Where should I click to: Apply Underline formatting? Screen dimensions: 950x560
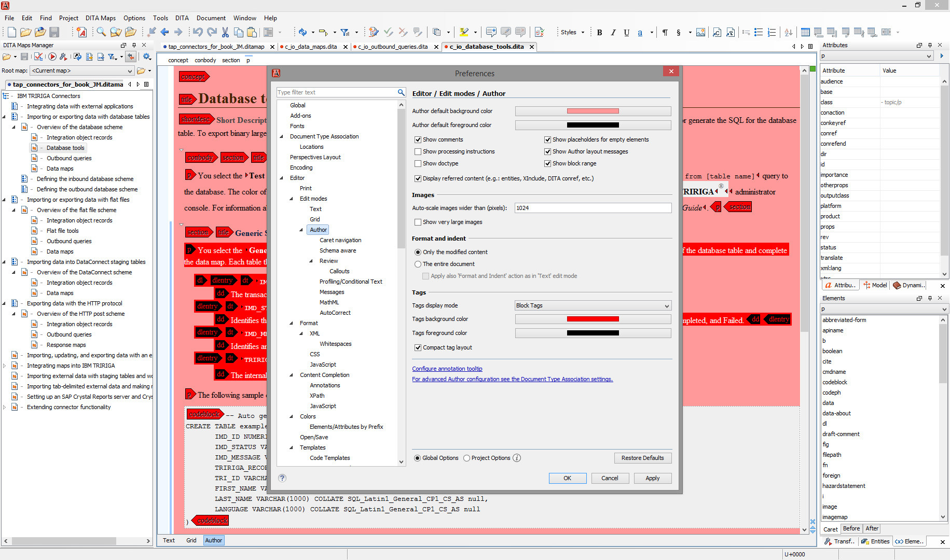point(626,32)
